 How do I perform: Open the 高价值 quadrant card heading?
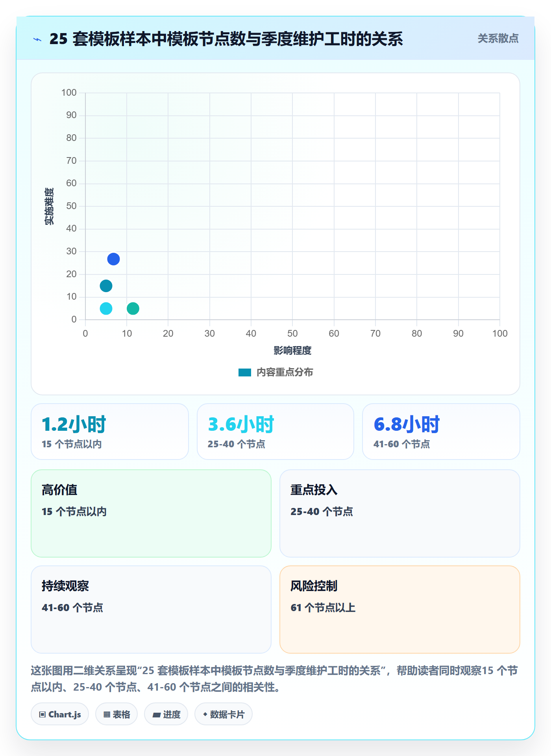[x=59, y=490]
